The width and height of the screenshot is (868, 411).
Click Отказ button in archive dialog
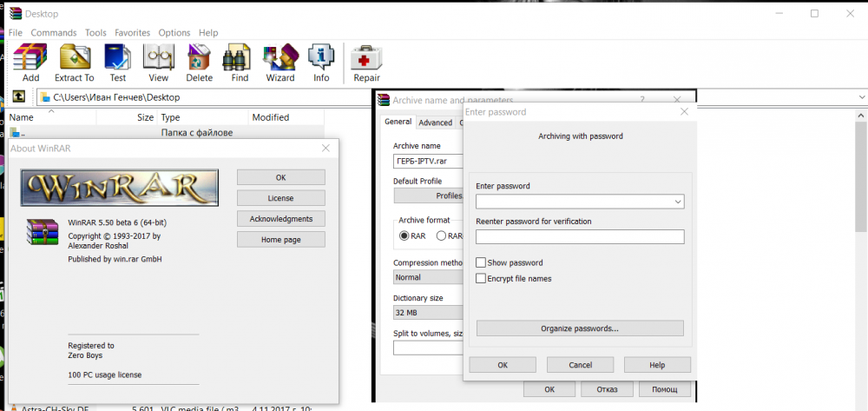pyautogui.click(x=607, y=389)
